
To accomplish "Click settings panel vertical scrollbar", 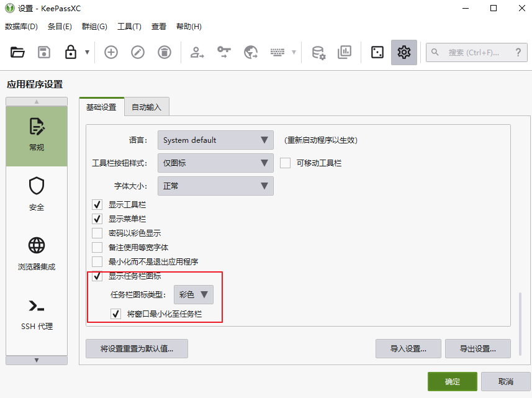I will tap(520, 324).
